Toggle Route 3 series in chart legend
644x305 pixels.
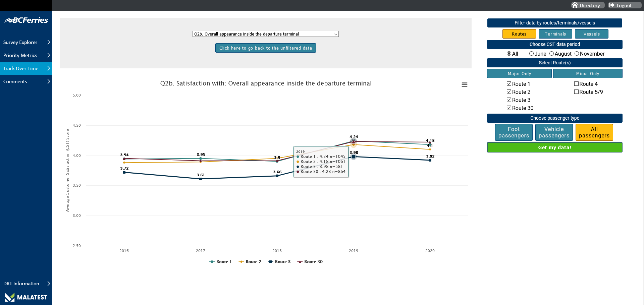(279, 262)
